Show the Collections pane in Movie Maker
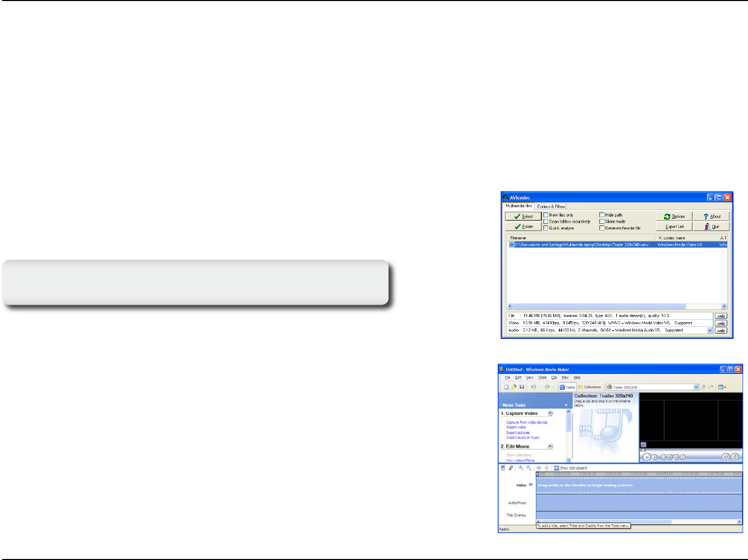The image size is (748, 560). click(589, 387)
